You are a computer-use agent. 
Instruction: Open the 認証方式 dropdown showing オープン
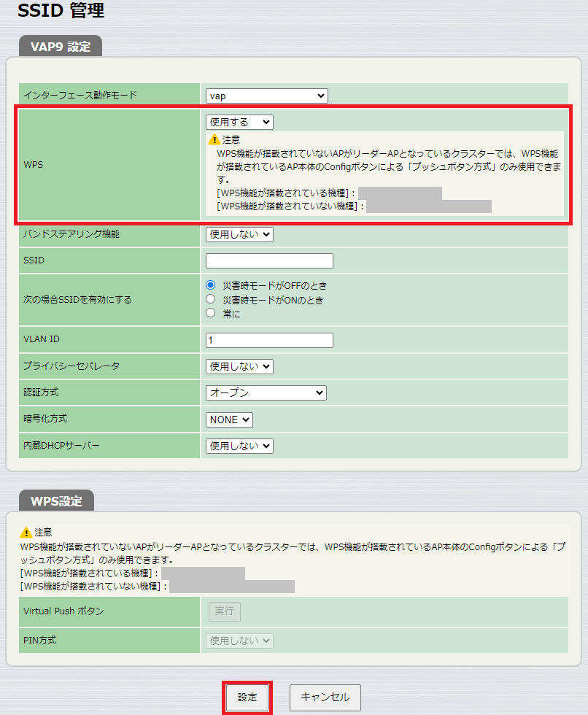[x=266, y=393]
